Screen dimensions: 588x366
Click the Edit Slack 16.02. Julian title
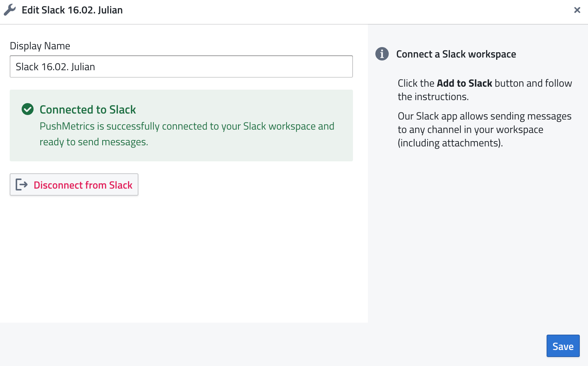[x=72, y=10]
